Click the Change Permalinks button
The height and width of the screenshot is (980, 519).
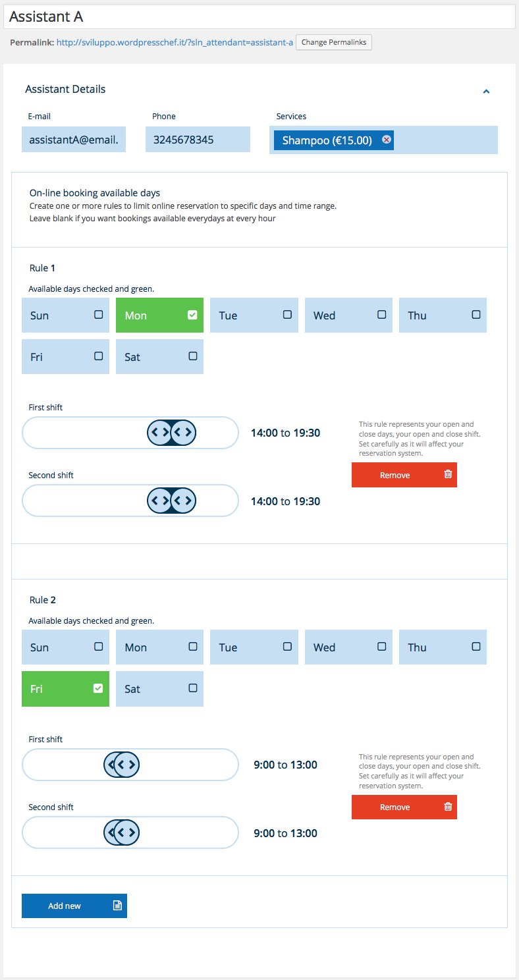pyautogui.click(x=334, y=42)
